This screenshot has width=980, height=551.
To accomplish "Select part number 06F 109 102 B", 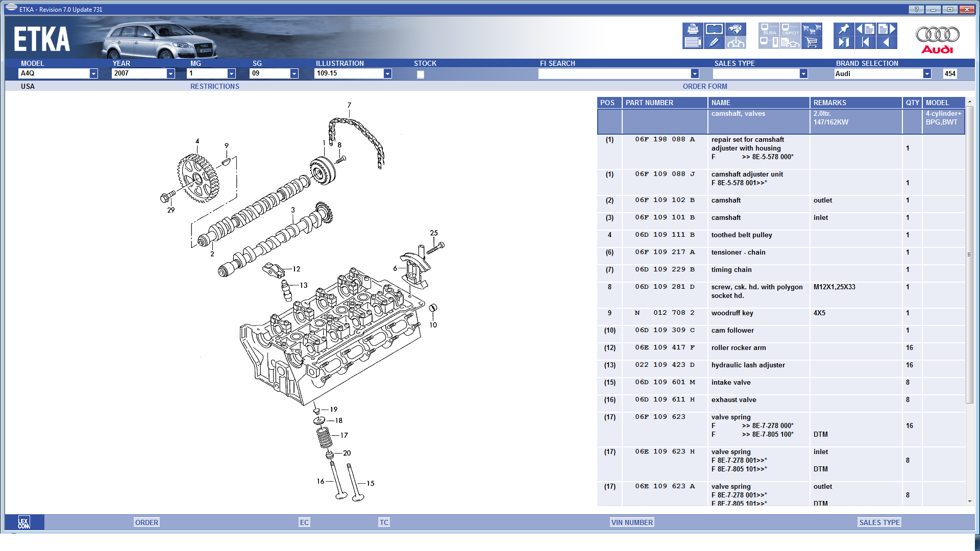I will pyautogui.click(x=665, y=200).
